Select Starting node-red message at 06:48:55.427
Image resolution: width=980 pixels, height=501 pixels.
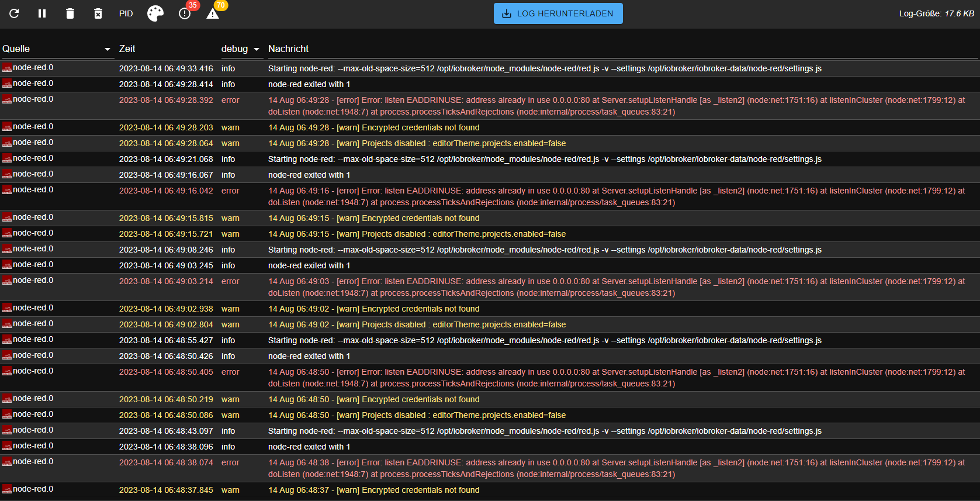tap(545, 340)
